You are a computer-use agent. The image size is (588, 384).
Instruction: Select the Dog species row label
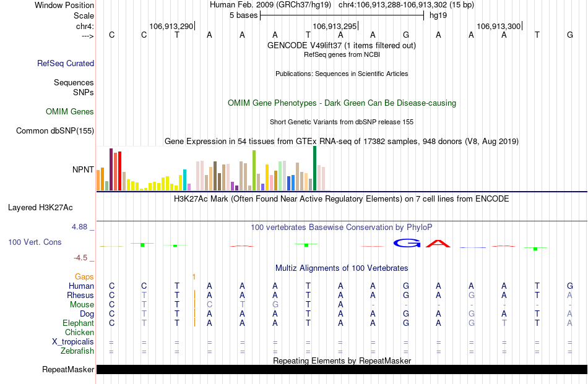(x=87, y=314)
